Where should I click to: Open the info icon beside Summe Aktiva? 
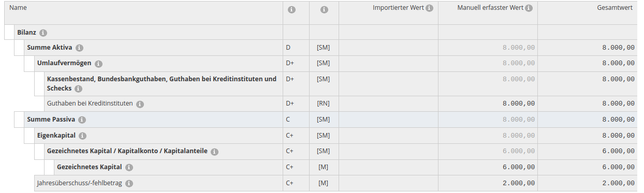(x=79, y=48)
